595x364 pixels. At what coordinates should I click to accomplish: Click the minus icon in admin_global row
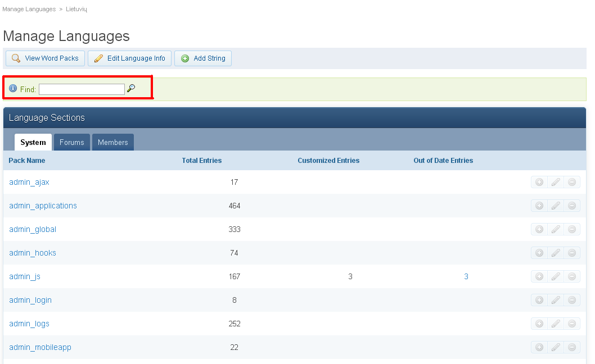[572, 229]
